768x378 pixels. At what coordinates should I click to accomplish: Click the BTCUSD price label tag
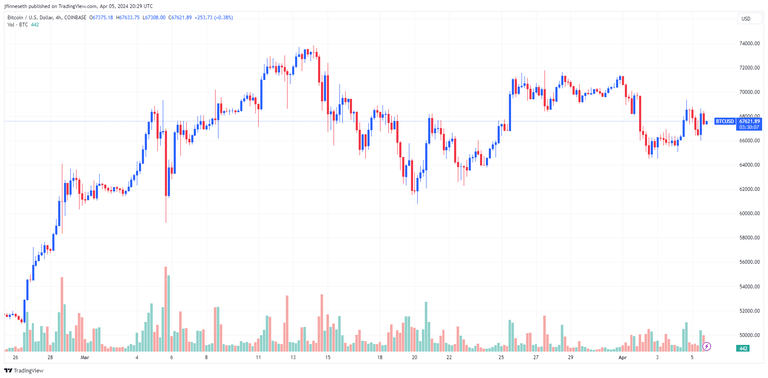pyautogui.click(x=725, y=121)
